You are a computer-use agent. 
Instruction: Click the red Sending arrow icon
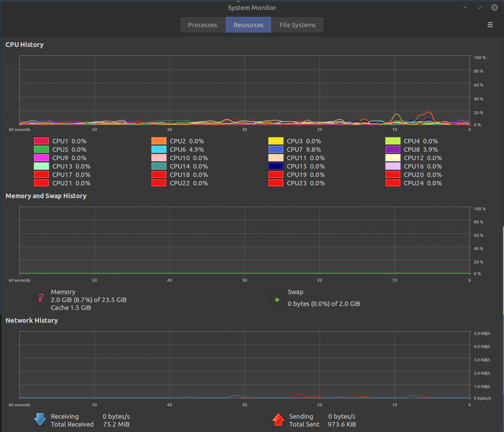(278, 420)
